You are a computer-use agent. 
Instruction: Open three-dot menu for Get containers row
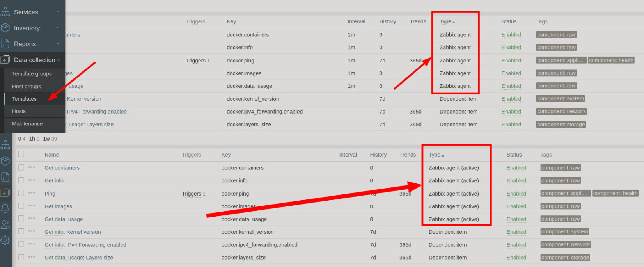click(32, 167)
